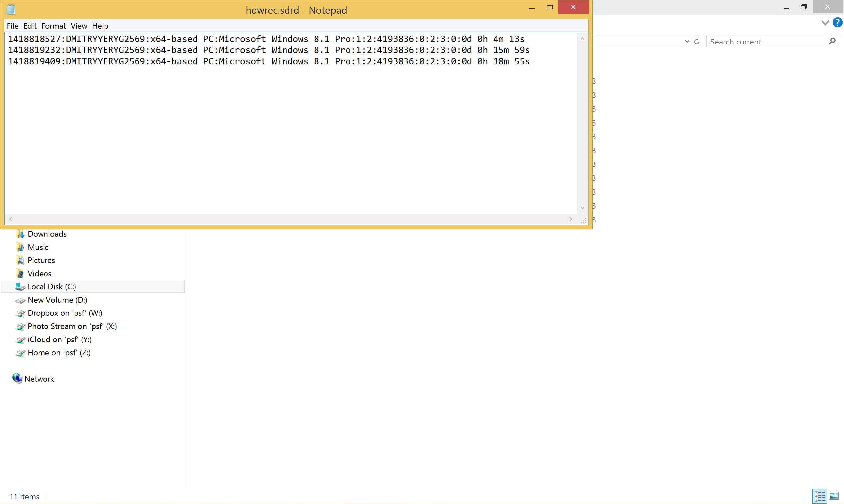844x504 pixels.
Task: Click the Notepad vertical scrollbar down arrow
Action: pyautogui.click(x=582, y=208)
